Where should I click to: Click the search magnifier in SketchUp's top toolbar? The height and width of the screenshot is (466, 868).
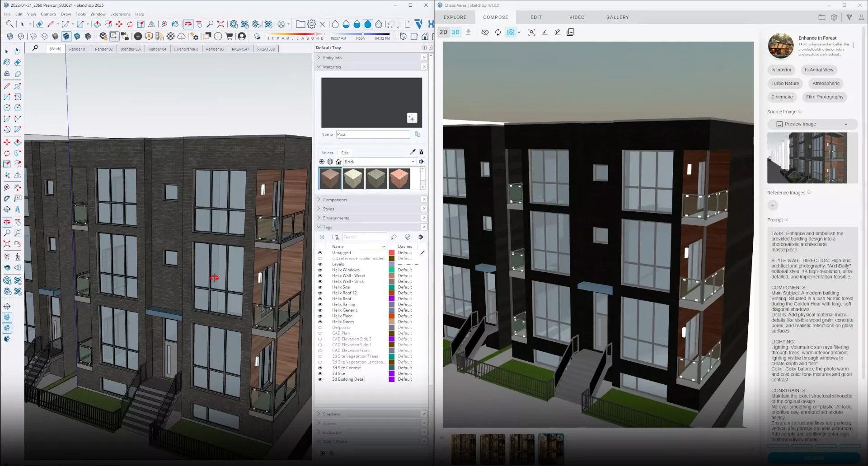pos(9,24)
